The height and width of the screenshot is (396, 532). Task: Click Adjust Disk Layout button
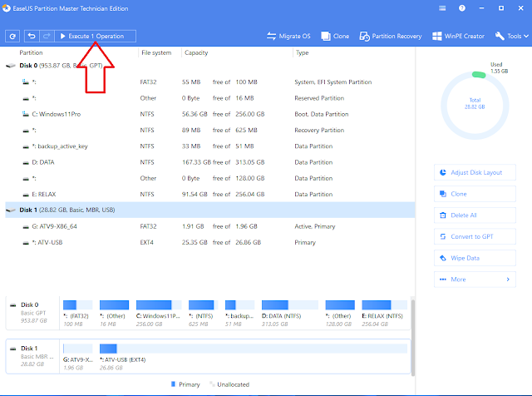(x=475, y=172)
